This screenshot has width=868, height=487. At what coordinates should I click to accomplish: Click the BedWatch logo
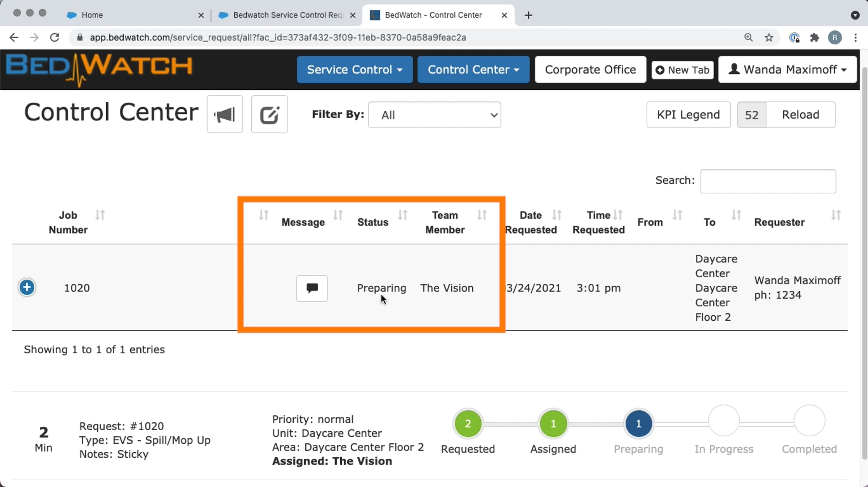point(99,69)
